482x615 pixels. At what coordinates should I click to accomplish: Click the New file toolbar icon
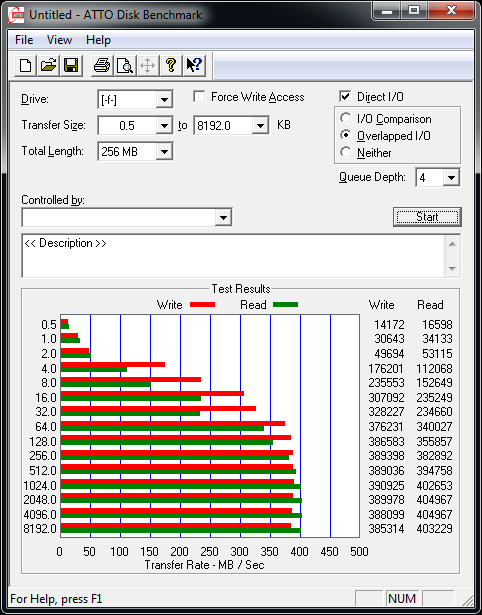tap(25, 65)
